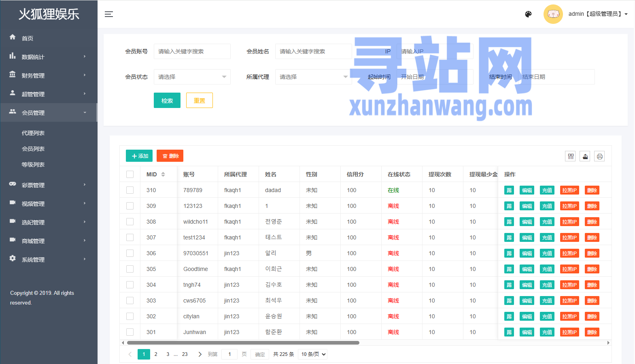Check the checkbox for row MID 309
The width and height of the screenshot is (635, 364).
pyautogui.click(x=130, y=206)
